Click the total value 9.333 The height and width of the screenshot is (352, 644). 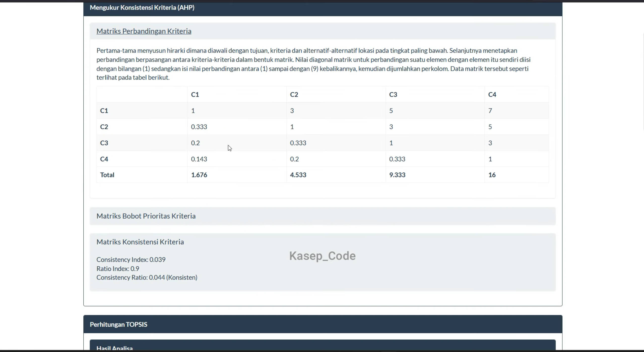(x=397, y=175)
